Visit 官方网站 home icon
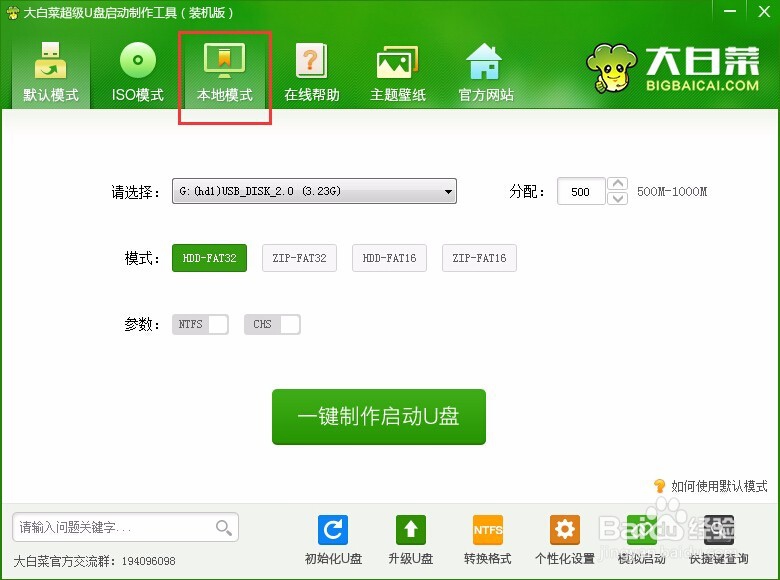The image size is (780, 580). (x=486, y=72)
